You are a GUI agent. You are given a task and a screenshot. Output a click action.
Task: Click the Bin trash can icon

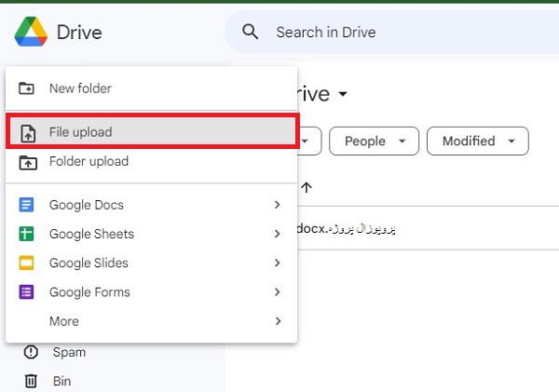coord(31,381)
